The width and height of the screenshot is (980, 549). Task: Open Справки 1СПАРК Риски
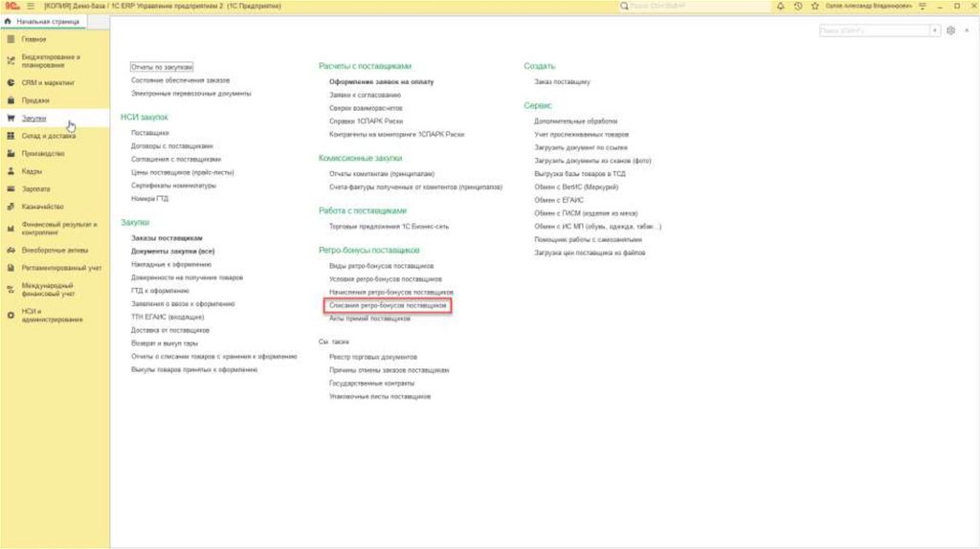click(x=366, y=121)
